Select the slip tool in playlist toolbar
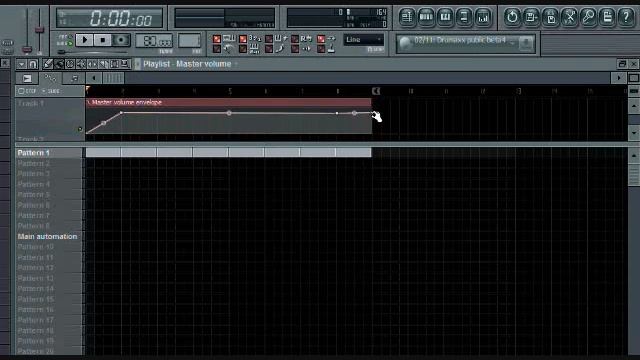640x360 pixels. pos(92,64)
